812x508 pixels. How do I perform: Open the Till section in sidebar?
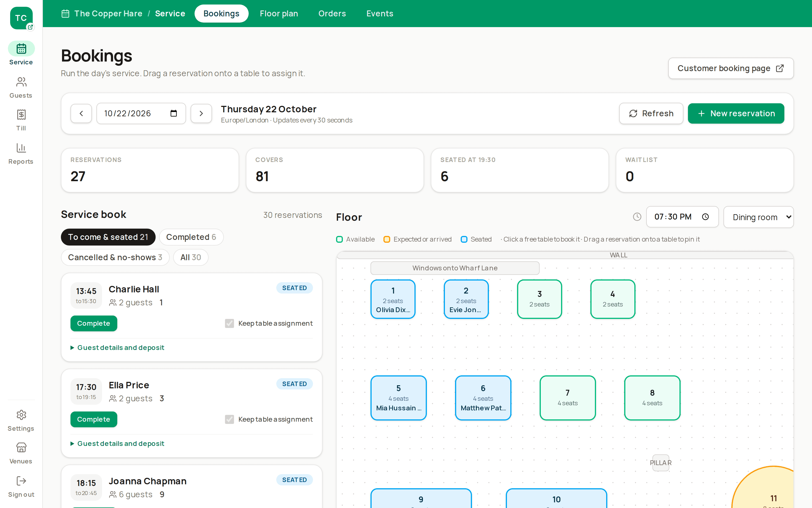(x=21, y=120)
